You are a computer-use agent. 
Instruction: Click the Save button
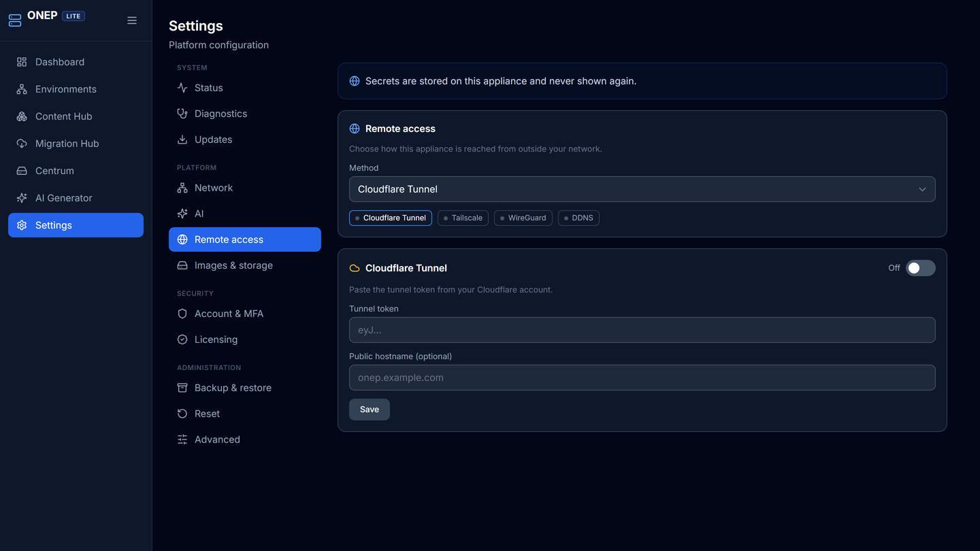[370, 410]
